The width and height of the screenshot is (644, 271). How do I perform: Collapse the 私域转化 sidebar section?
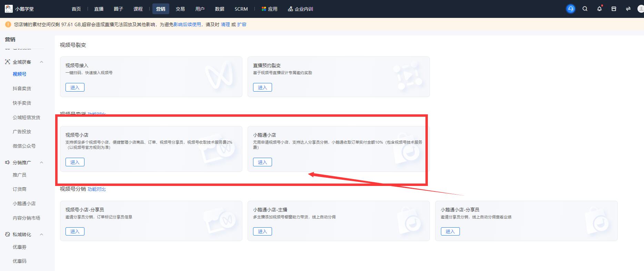click(41, 234)
